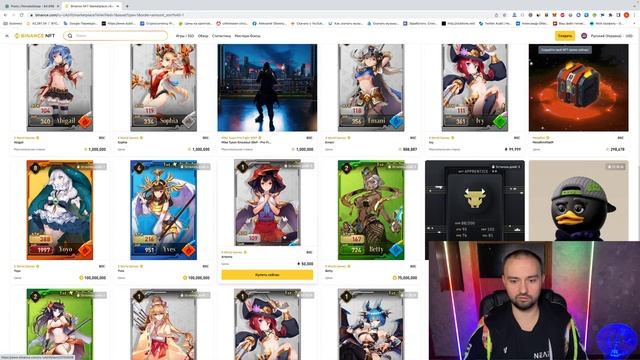
Task: Click the rank 4 badge on Yves card
Action: (x=139, y=168)
